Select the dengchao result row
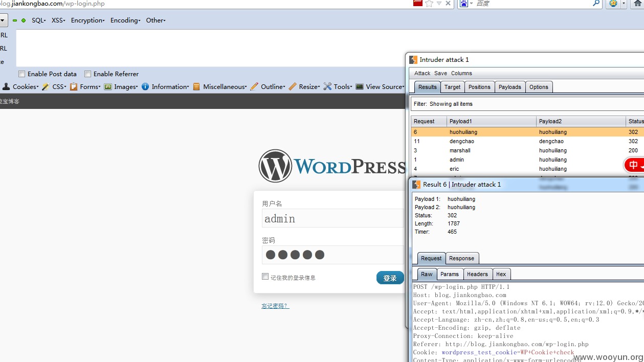Screen dimensions: 644x362 [x=527, y=141]
